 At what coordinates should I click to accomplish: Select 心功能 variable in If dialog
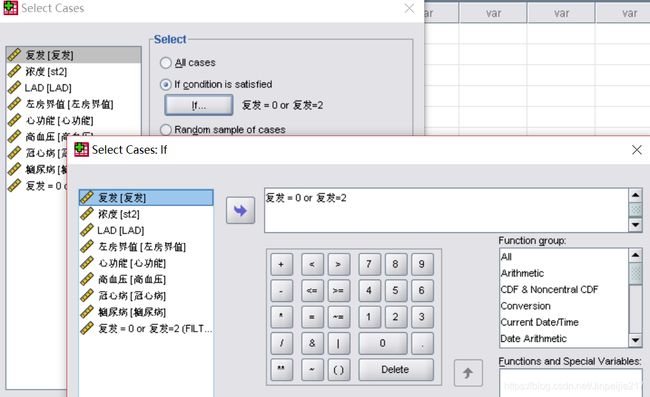[146, 263]
